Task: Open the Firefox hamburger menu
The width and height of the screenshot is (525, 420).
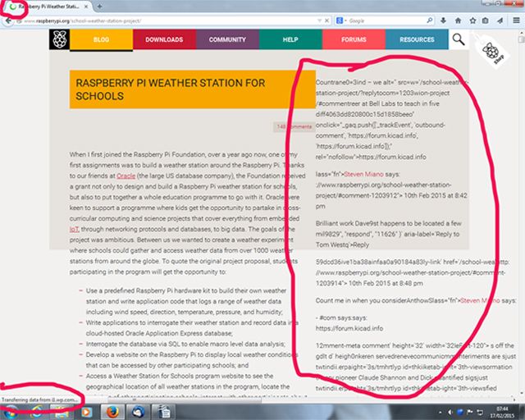Action: click(515, 19)
